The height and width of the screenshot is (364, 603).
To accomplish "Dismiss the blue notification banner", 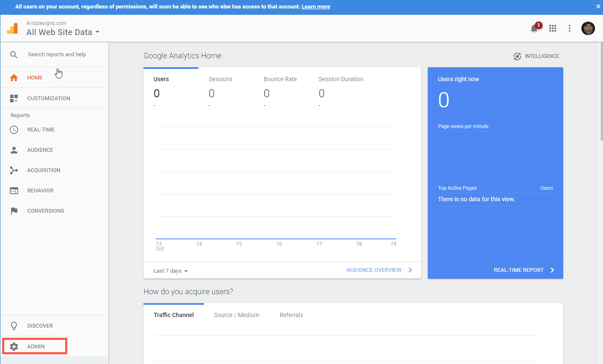I will (x=598, y=7).
